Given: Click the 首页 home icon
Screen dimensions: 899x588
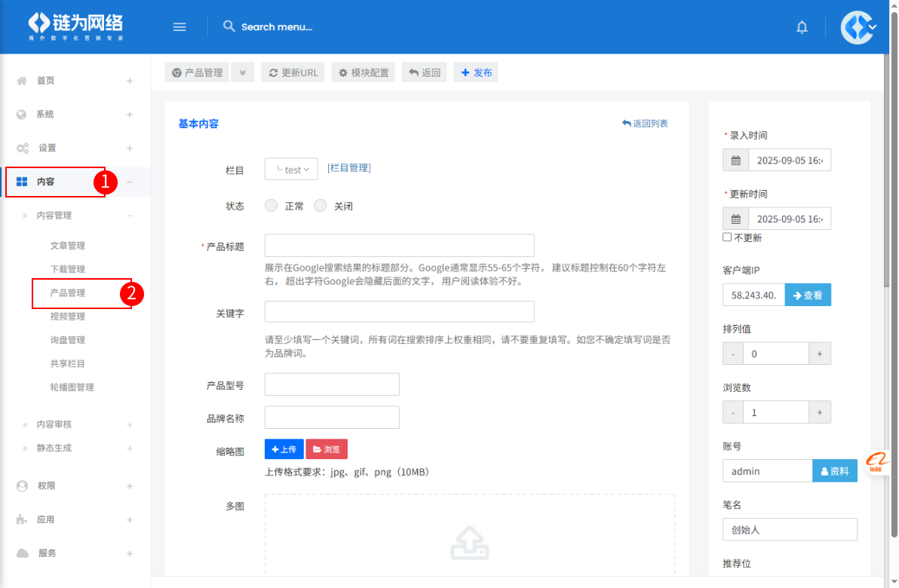Looking at the screenshot, I should tap(22, 81).
